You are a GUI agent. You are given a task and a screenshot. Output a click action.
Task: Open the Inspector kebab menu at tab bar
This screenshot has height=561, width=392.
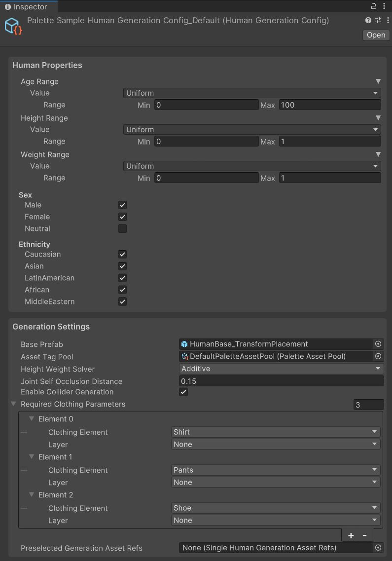[384, 6]
